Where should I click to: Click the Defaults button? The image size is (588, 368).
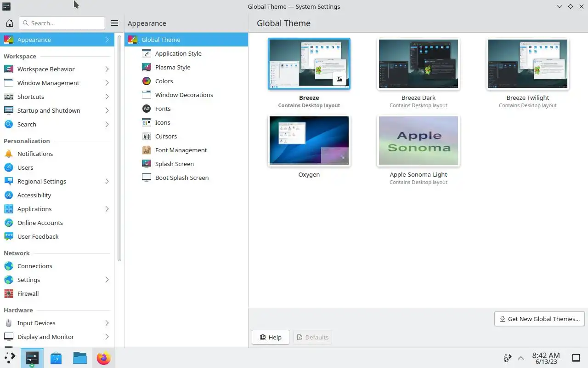pos(312,337)
